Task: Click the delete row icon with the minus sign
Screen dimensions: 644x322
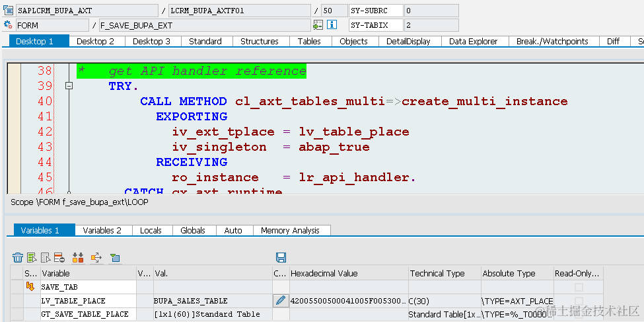Action: point(59,258)
